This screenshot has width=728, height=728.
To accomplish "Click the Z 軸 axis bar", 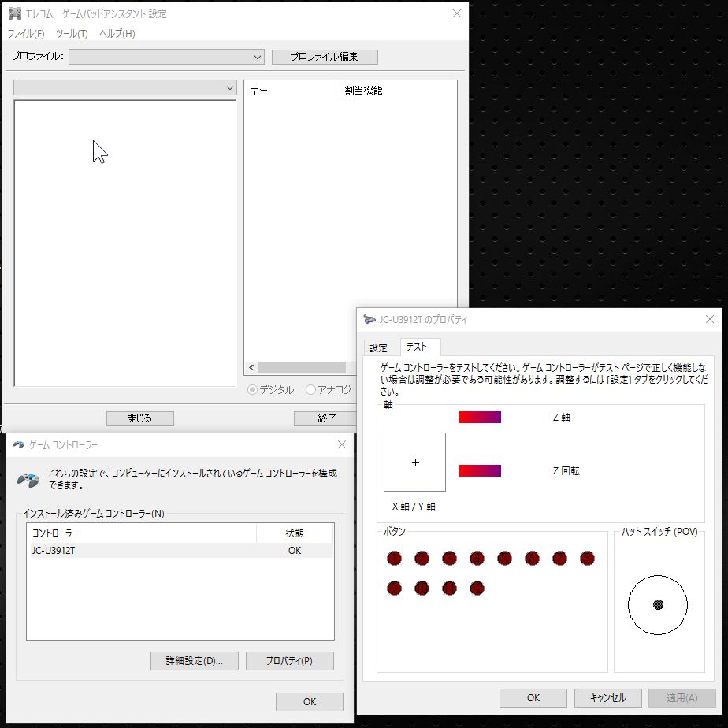I will click(x=480, y=417).
